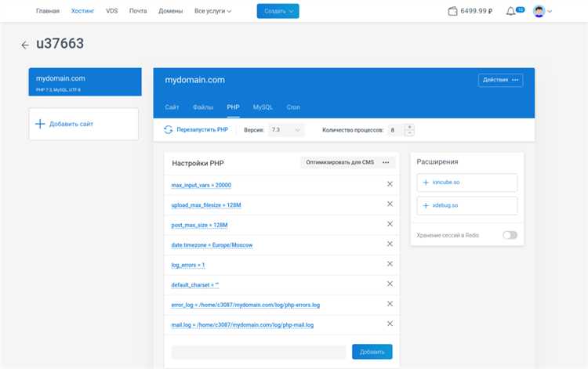Switch to the Сайт tab

(172, 107)
